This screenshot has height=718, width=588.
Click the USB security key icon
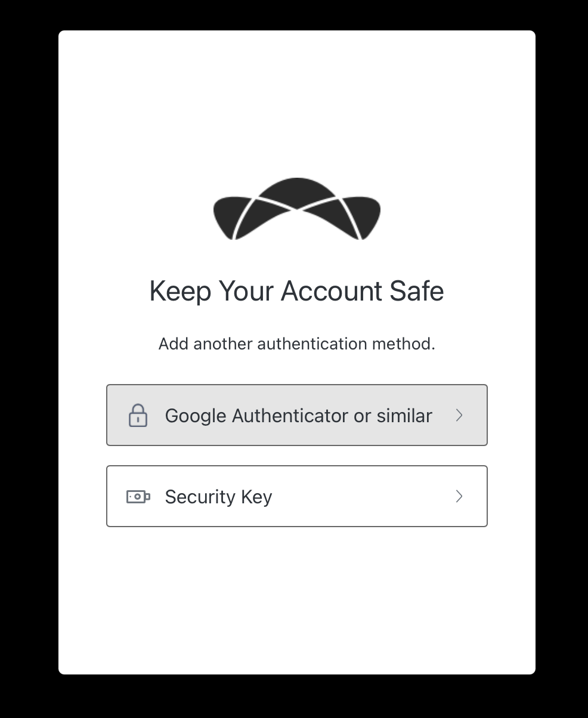click(x=138, y=496)
